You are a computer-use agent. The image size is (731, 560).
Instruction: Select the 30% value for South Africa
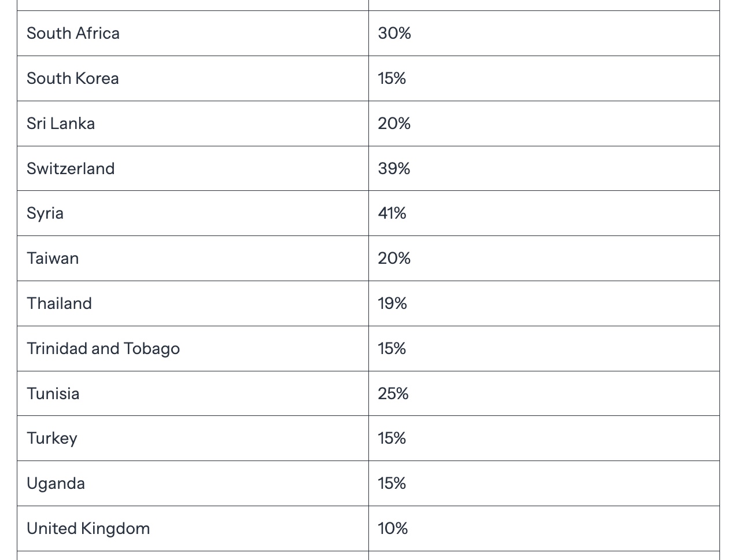(394, 34)
